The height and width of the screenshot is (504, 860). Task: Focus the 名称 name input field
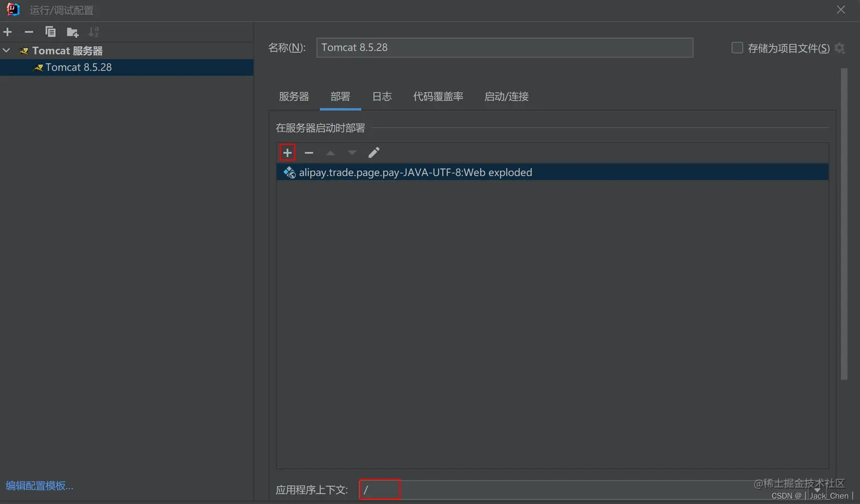tap(505, 47)
